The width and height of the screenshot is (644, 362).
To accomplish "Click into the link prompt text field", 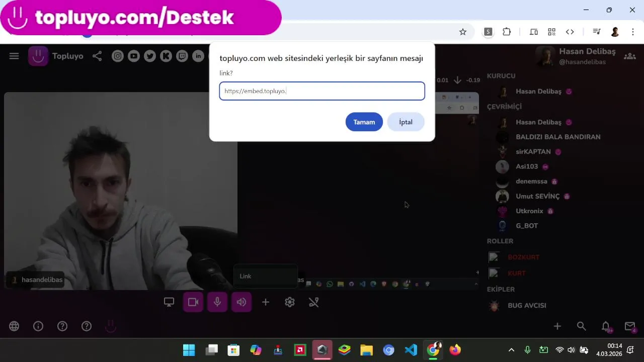I will [322, 91].
